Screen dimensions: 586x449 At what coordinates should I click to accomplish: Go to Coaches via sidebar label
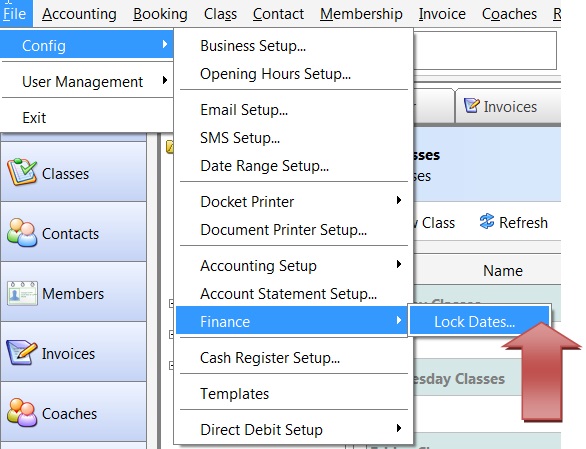click(69, 413)
